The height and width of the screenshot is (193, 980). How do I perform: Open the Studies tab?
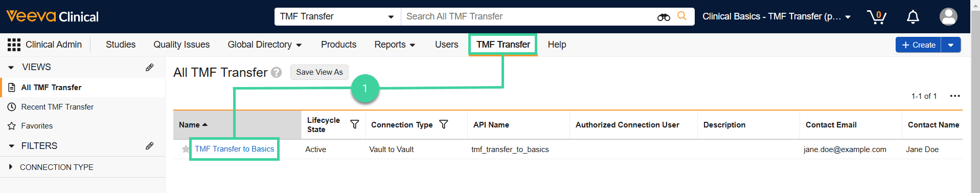[121, 45]
